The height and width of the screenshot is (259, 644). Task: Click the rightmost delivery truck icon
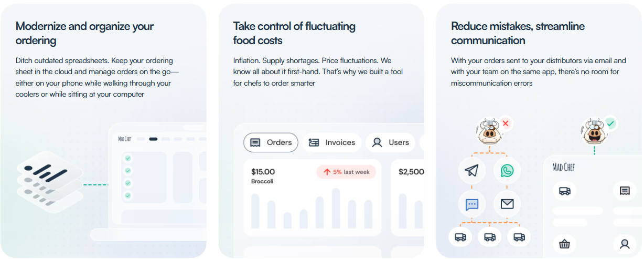[x=519, y=237]
